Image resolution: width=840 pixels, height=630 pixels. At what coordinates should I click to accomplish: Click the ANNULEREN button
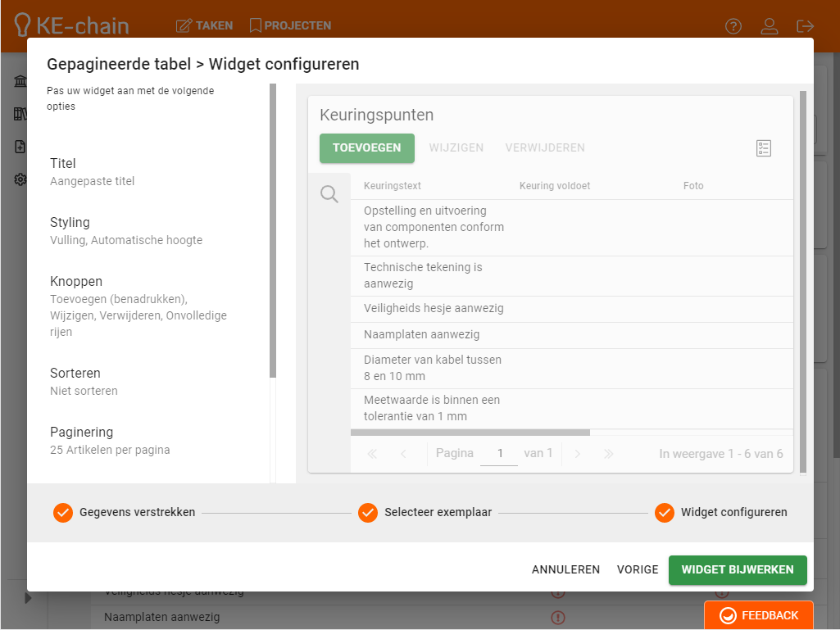tap(565, 569)
